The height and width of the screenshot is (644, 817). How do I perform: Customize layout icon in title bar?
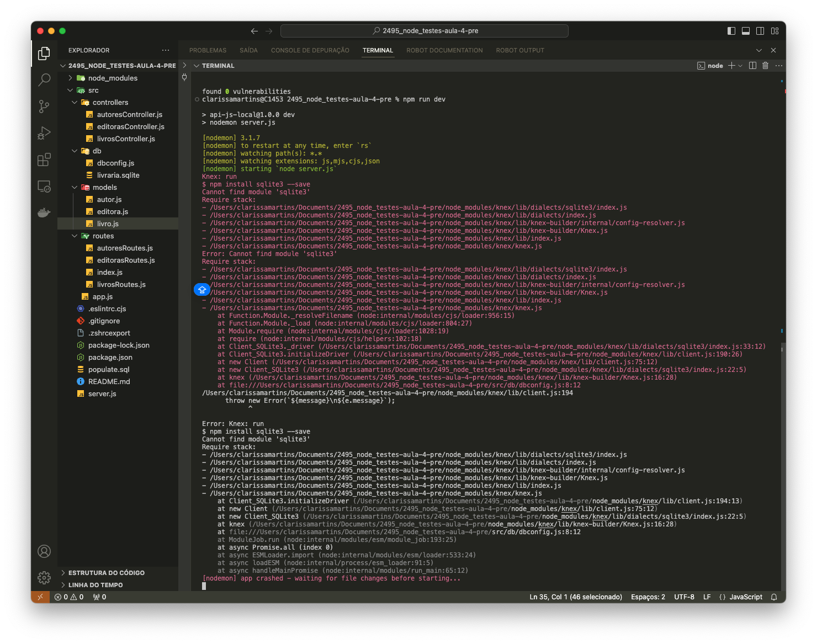pos(774,31)
